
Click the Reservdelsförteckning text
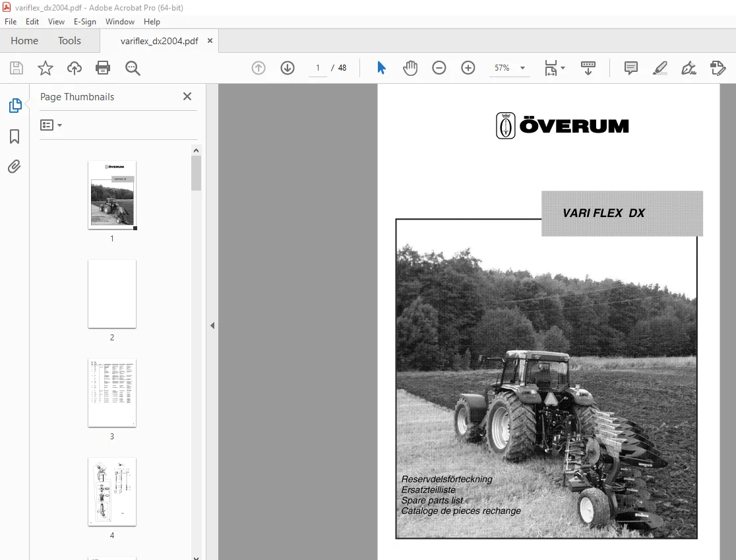[x=447, y=480]
